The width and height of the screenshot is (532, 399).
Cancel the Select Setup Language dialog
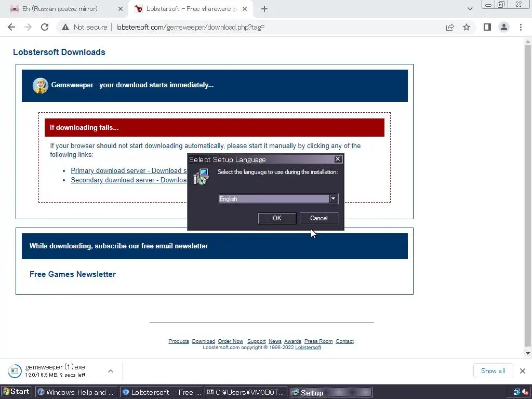coord(319,218)
